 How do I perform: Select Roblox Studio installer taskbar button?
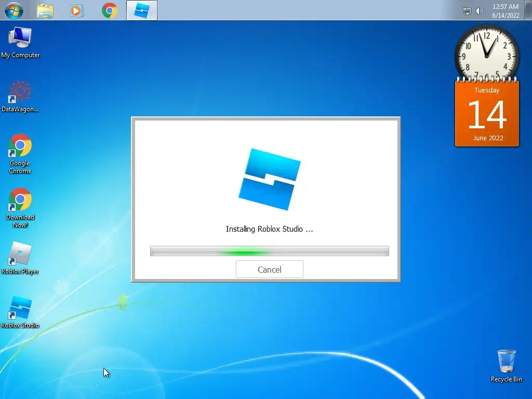click(142, 10)
